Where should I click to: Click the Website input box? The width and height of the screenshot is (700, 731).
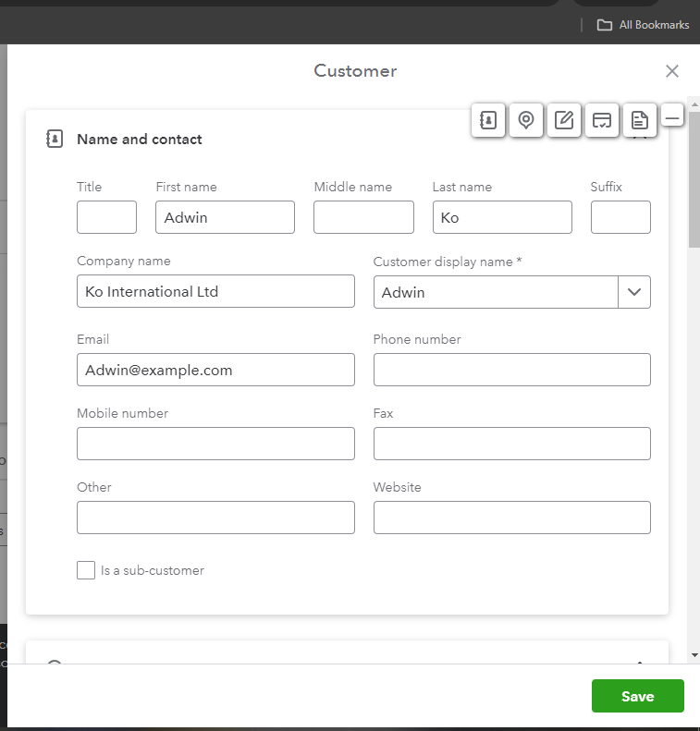pos(511,518)
